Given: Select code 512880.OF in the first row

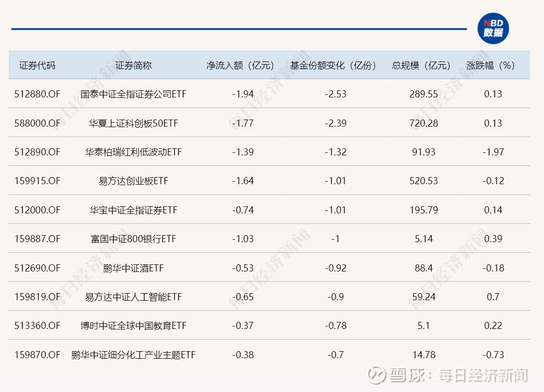Looking at the screenshot, I should (38, 94).
